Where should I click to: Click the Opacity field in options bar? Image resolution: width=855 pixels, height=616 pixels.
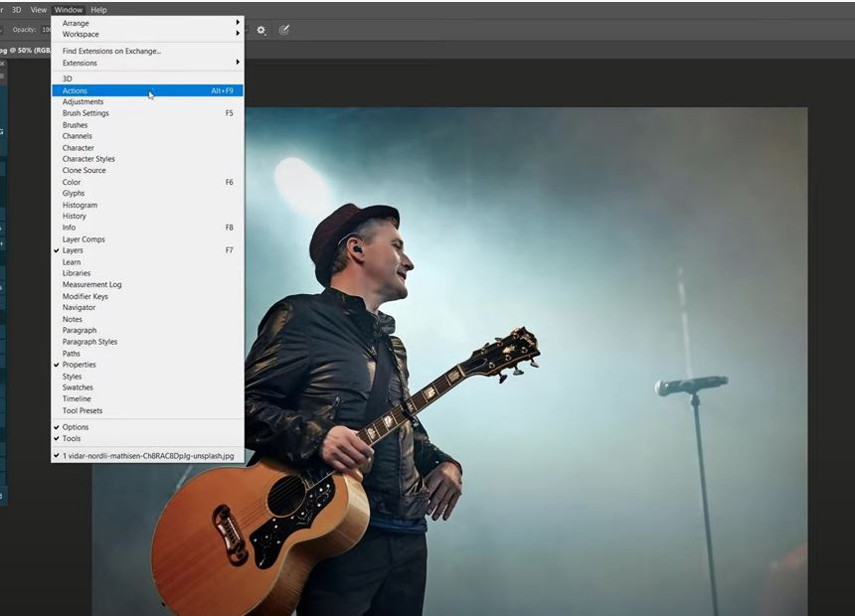46,30
